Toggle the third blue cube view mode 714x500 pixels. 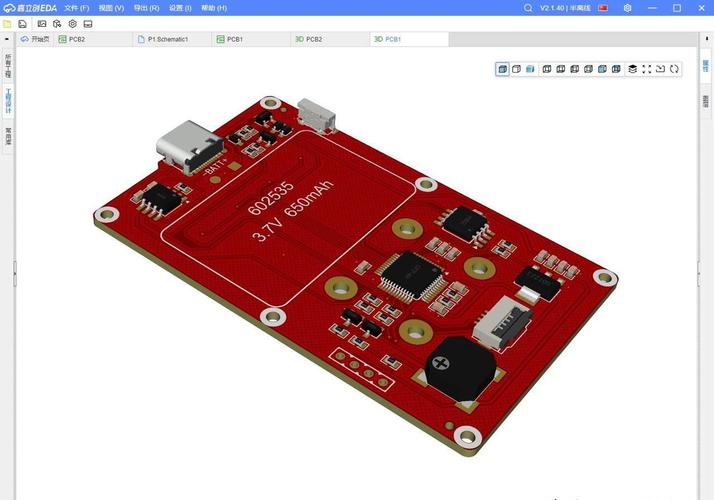click(x=530, y=69)
